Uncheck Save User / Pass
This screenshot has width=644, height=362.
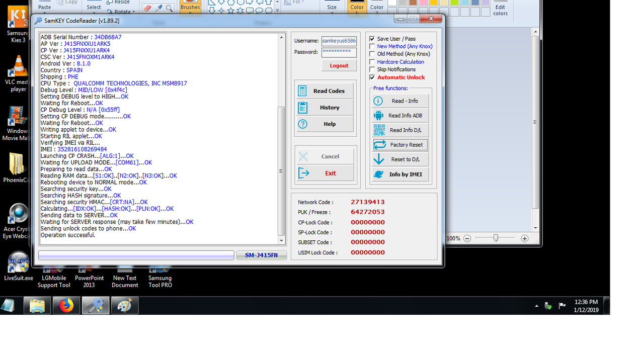pyautogui.click(x=372, y=39)
